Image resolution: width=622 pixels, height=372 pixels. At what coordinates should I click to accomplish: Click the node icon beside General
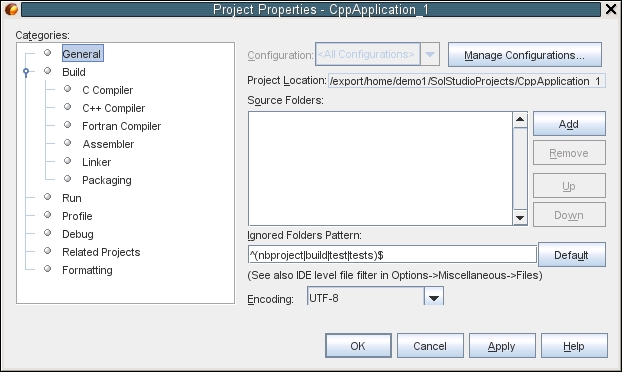(x=48, y=53)
